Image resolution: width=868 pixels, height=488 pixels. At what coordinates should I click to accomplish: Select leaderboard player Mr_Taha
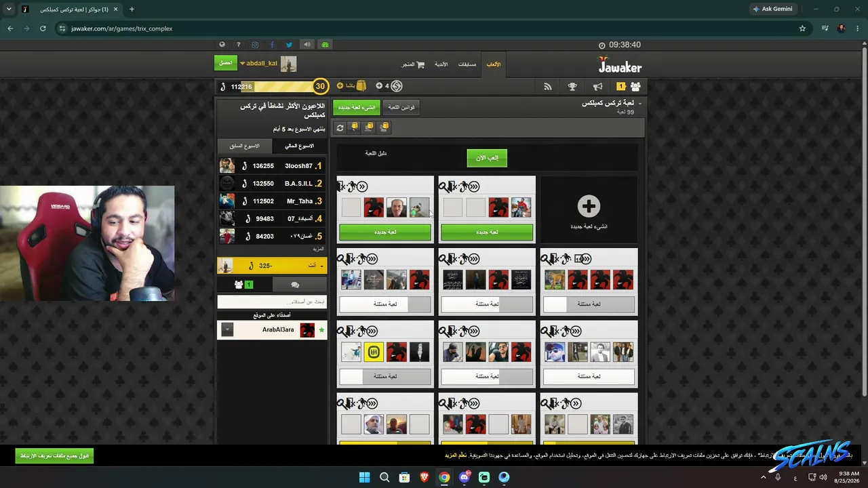272,201
